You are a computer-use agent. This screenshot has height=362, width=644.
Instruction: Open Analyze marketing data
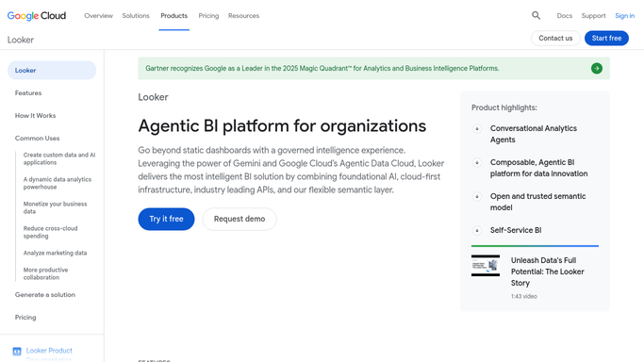(55, 253)
